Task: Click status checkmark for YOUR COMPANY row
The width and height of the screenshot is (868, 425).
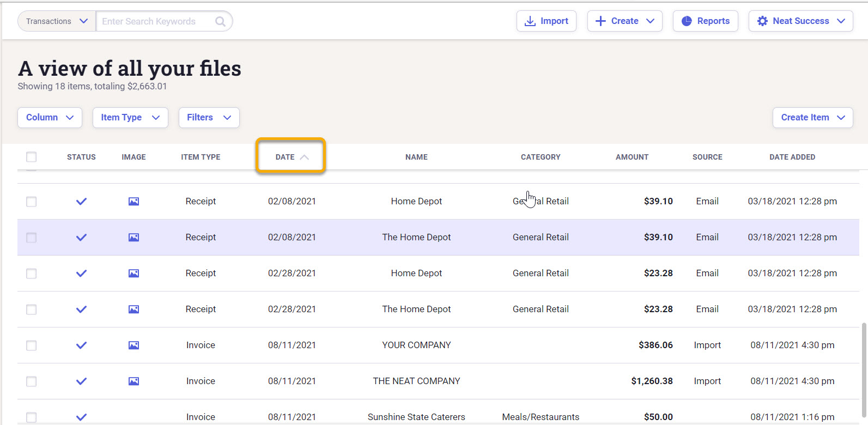Action: coord(81,345)
